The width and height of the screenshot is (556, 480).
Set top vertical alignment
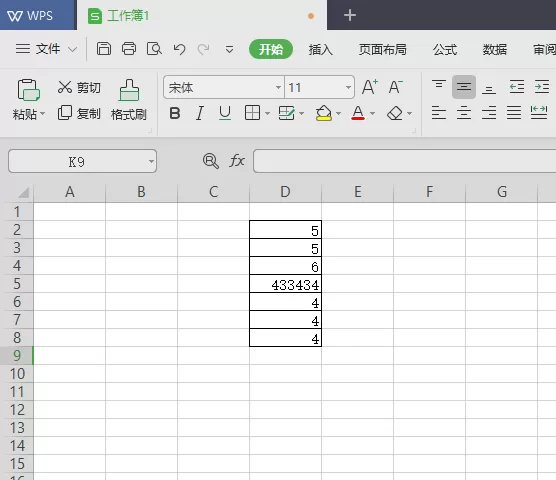coord(439,86)
